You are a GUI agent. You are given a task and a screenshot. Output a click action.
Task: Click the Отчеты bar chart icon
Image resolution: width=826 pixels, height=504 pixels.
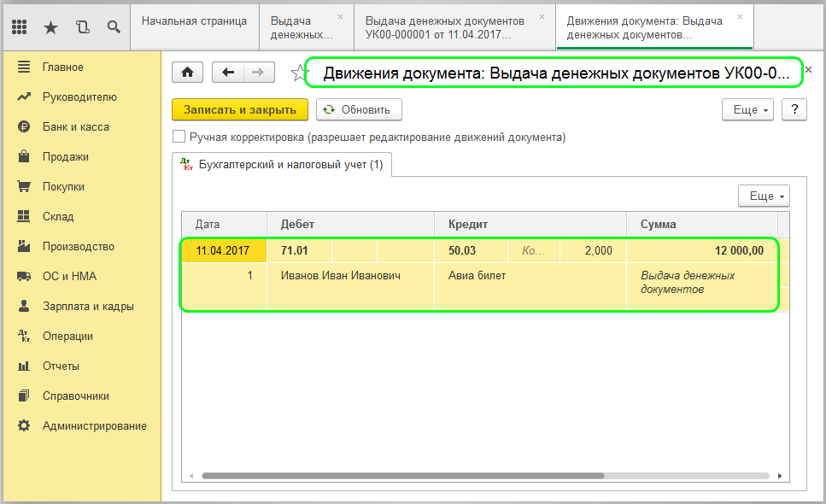tap(24, 366)
